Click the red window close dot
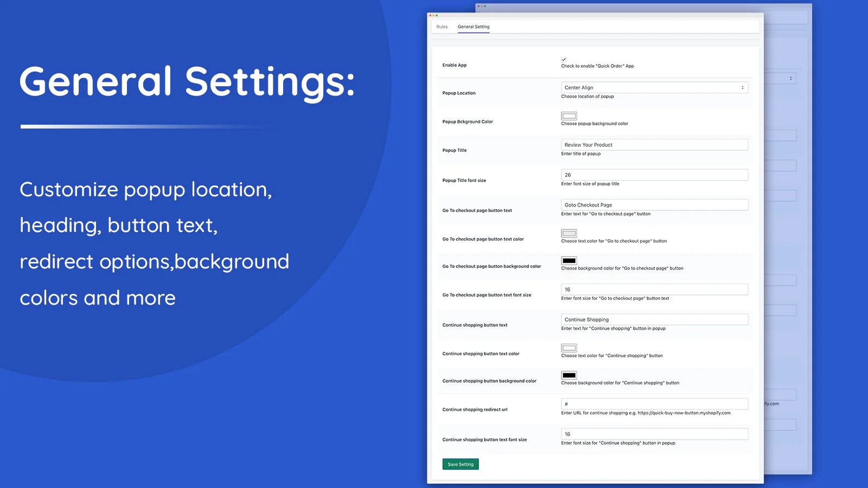This screenshot has height=488, width=868. tap(430, 15)
